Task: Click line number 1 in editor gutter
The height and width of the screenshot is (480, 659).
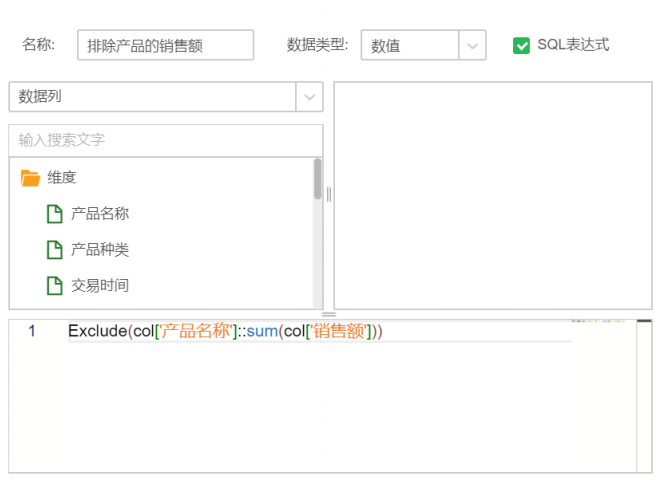Action: coord(32,331)
